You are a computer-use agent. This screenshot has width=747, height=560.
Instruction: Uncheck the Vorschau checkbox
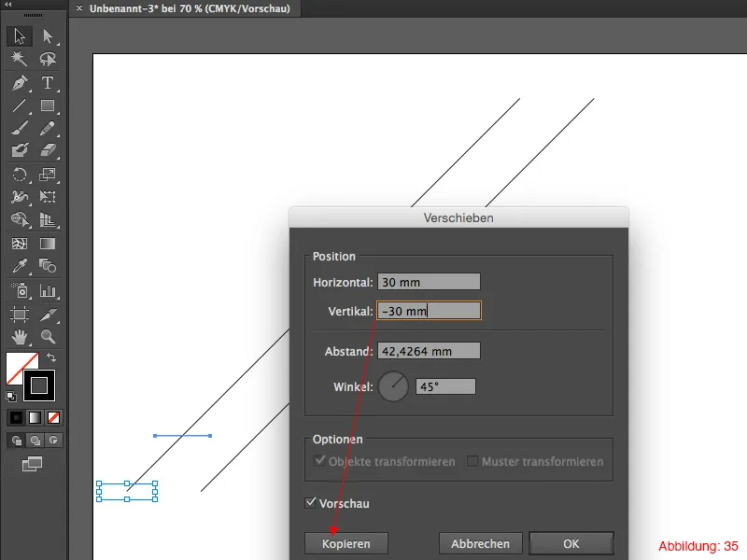[x=310, y=503]
